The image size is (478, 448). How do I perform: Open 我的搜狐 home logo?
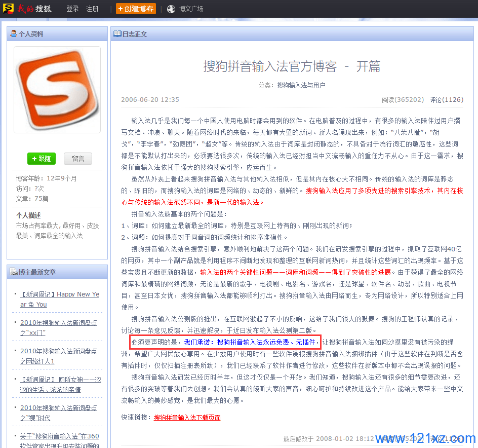34,9
